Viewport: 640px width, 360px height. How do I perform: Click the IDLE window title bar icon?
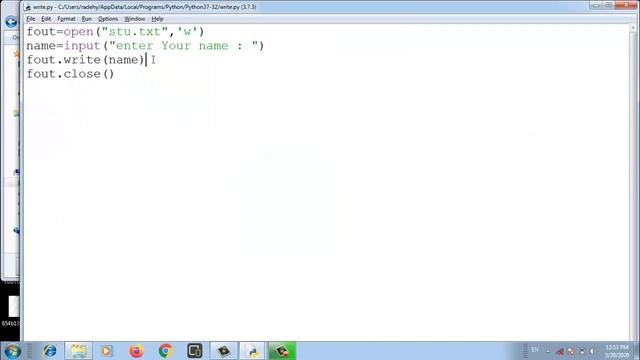[28, 7]
